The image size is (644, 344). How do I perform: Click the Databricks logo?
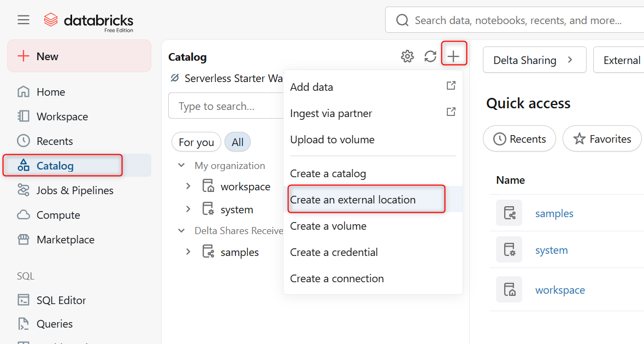click(x=89, y=21)
